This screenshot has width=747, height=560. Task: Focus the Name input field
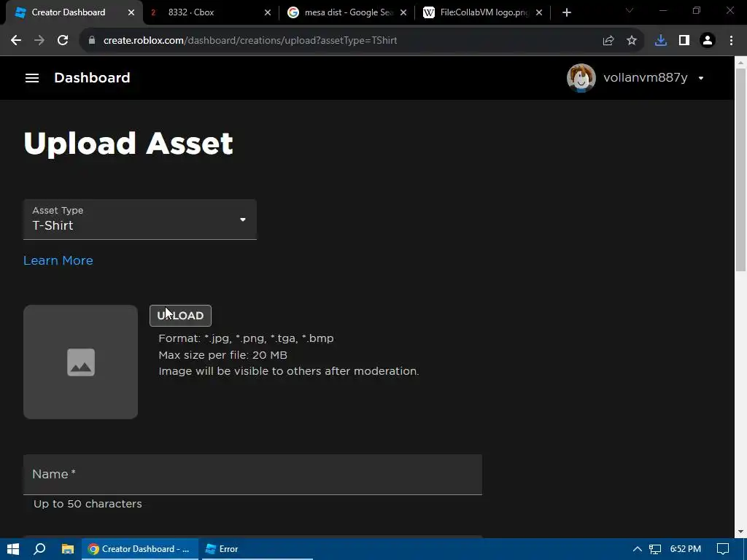(x=252, y=474)
